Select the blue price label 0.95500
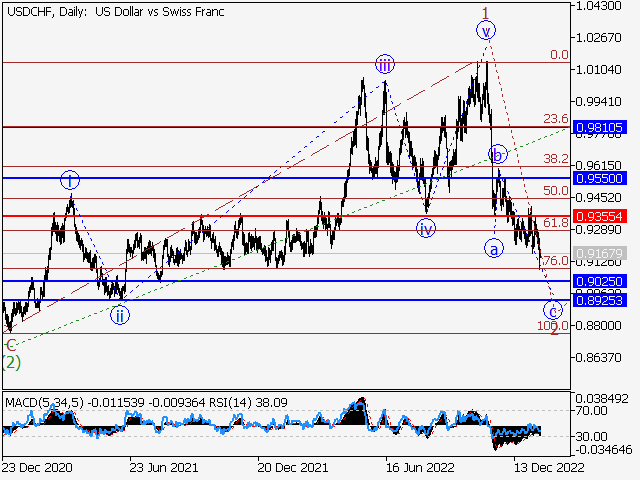The height and width of the screenshot is (480, 640). coord(599,178)
